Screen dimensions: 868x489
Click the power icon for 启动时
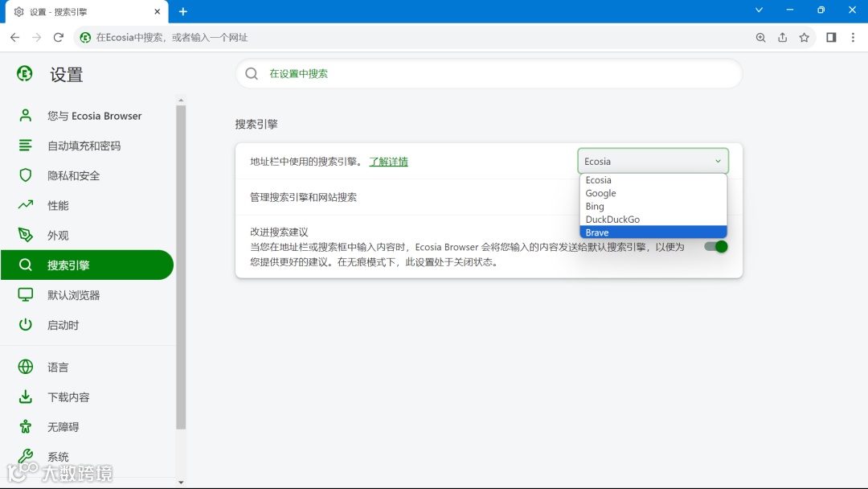[x=26, y=324]
